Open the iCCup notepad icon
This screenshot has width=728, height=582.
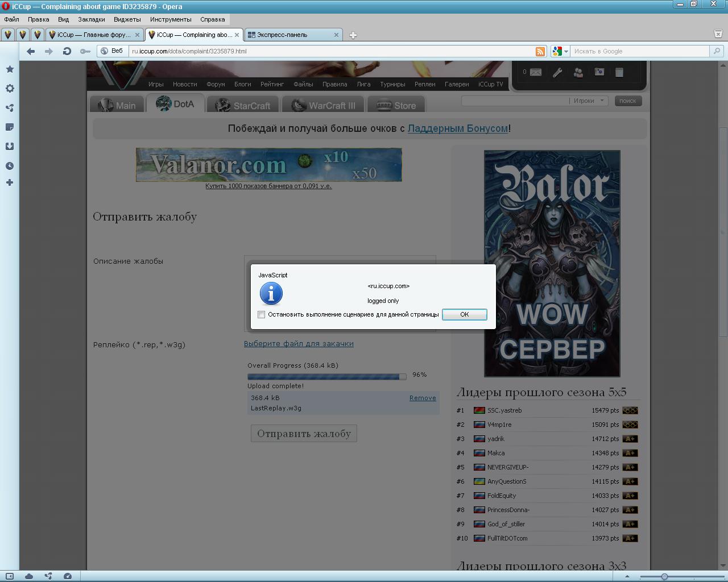(619, 72)
